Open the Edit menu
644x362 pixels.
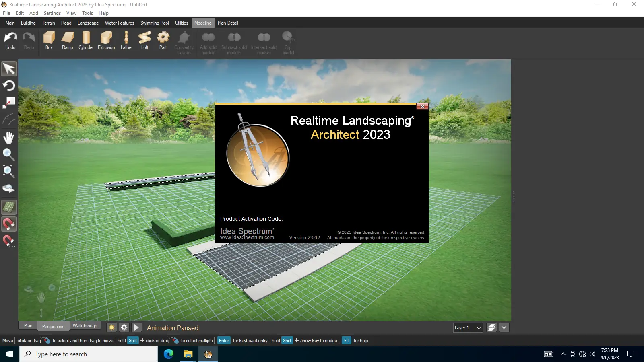point(20,13)
